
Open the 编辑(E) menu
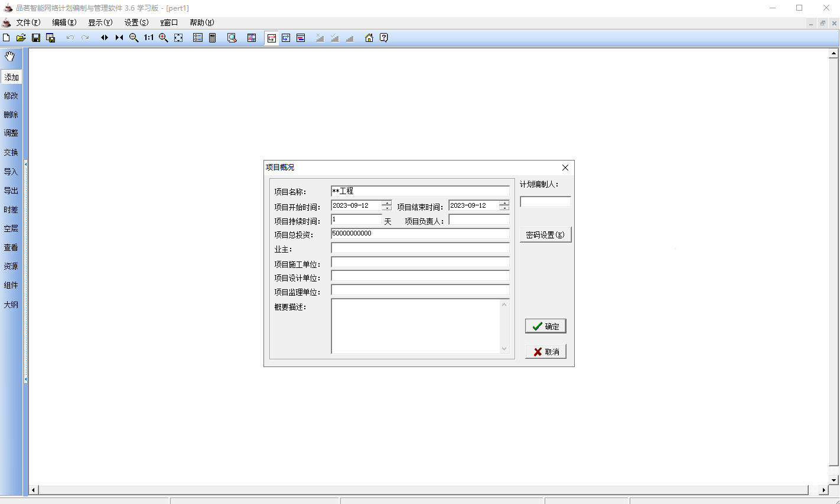click(x=64, y=22)
